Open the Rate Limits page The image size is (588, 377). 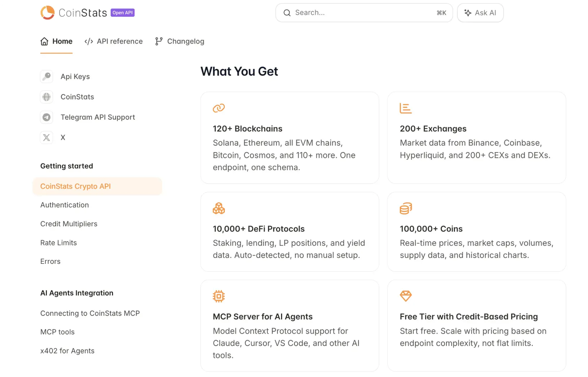pos(58,243)
